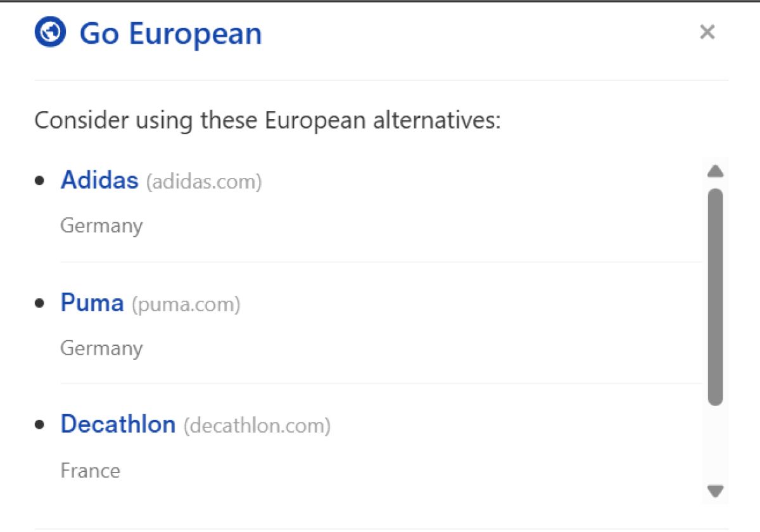760x532 pixels.
Task: Open the Puma alternative link
Action: [92, 303]
